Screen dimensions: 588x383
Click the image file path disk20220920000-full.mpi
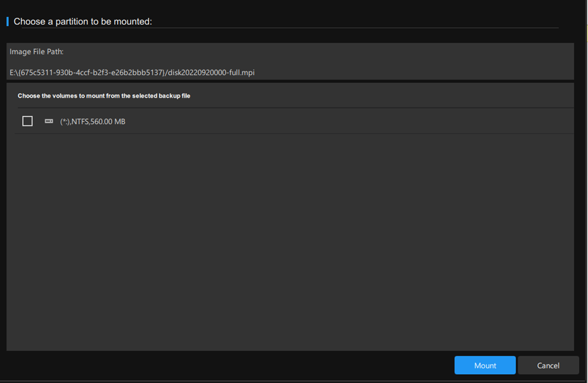132,72
